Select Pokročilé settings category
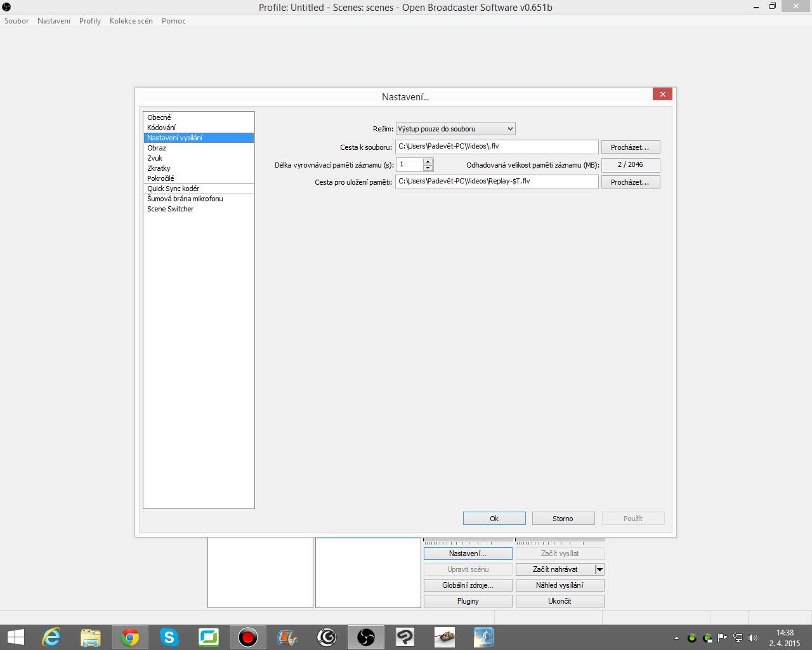812x650 pixels. 199,178
